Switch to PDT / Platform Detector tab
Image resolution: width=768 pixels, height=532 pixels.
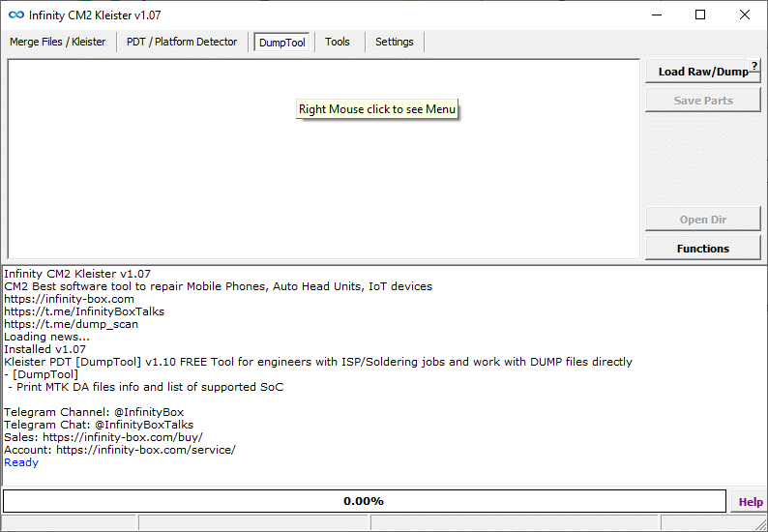click(182, 43)
